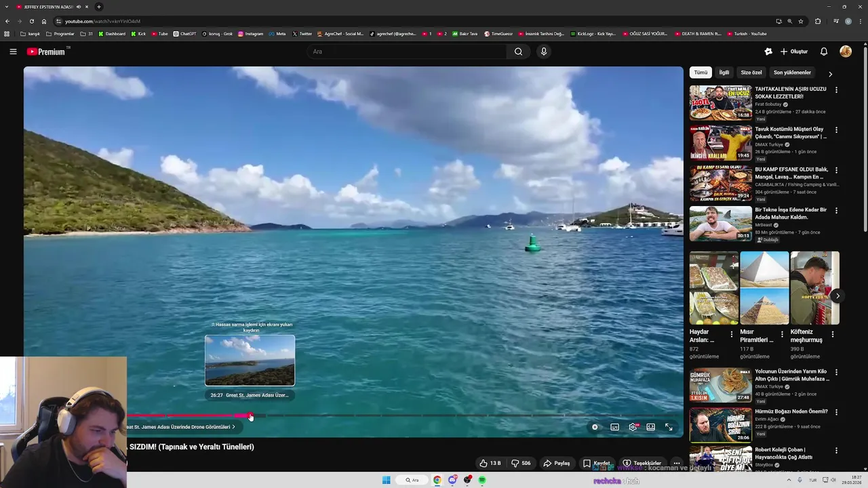
Task: Open player settings gear
Action: pos(633,427)
